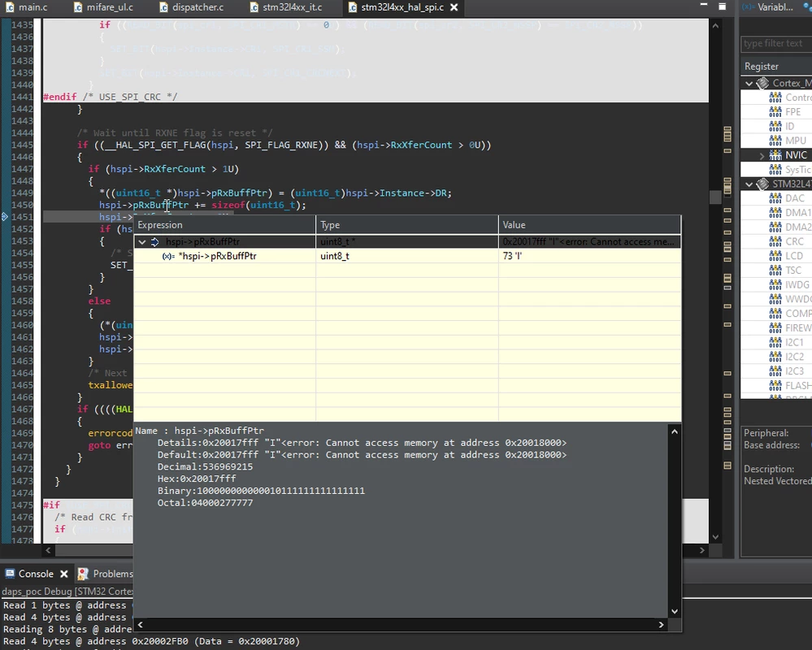Click the editor scroll-down arrow

point(715,537)
